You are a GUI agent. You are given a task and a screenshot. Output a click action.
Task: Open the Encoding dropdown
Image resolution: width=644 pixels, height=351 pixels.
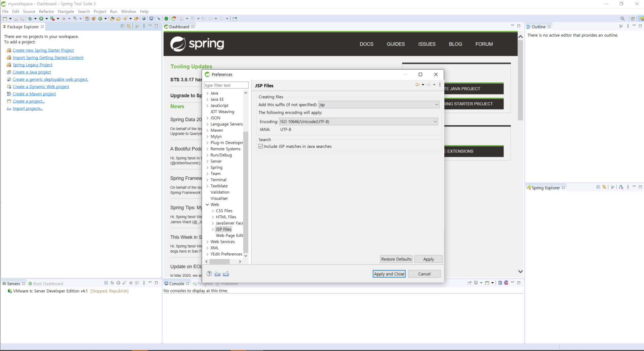[x=358, y=121]
